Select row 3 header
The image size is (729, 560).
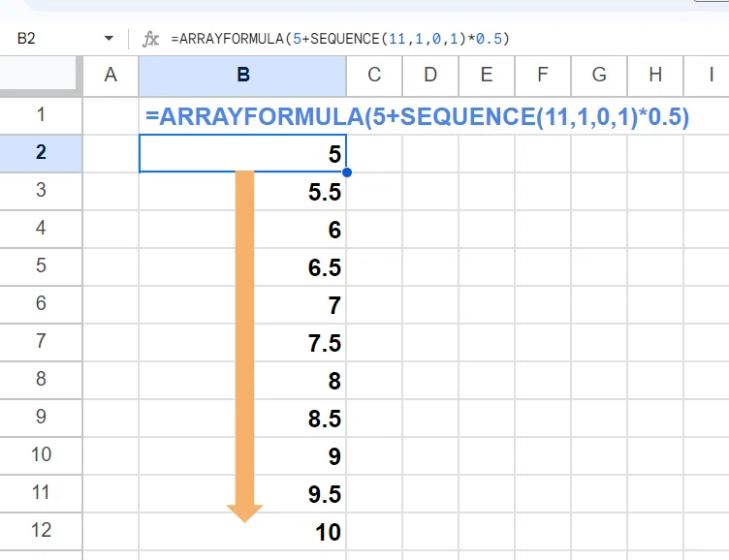click(x=41, y=191)
